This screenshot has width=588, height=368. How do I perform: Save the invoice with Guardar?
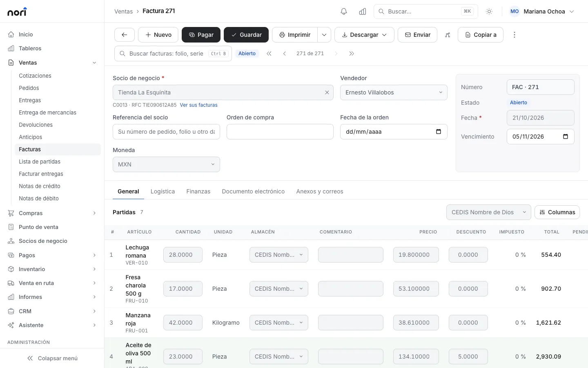(x=246, y=35)
